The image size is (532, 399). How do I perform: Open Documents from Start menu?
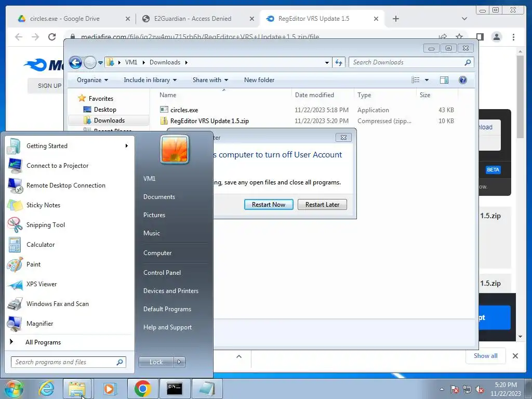159,197
